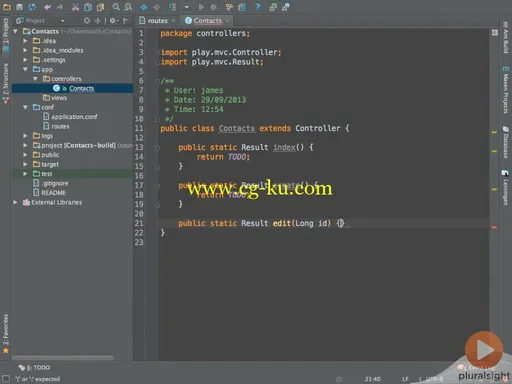Image resolution: width=512 pixels, height=384 pixels.
Task: Click the Find magnifier icon
Action: [x=116, y=7]
